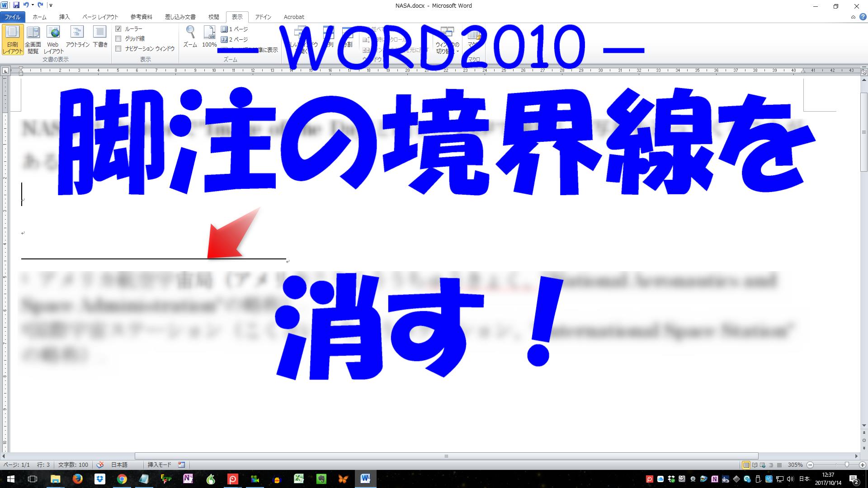Select Print Layout view shortcut in status bar
868x488 pixels.
[746, 465]
